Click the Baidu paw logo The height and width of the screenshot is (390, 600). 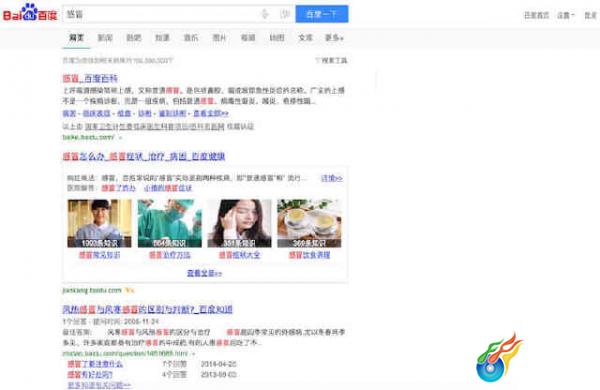30,12
